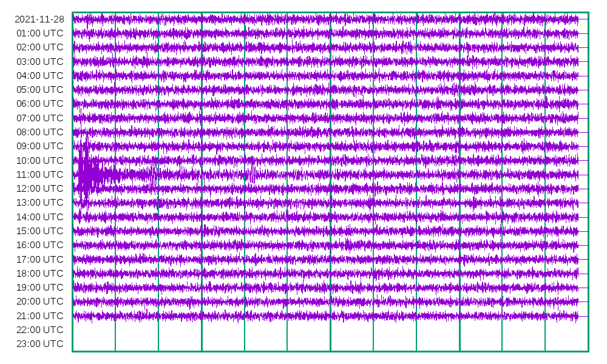The width and height of the screenshot is (607, 364).
Task: Click the 23:00 UTC row label
Action: (39, 344)
